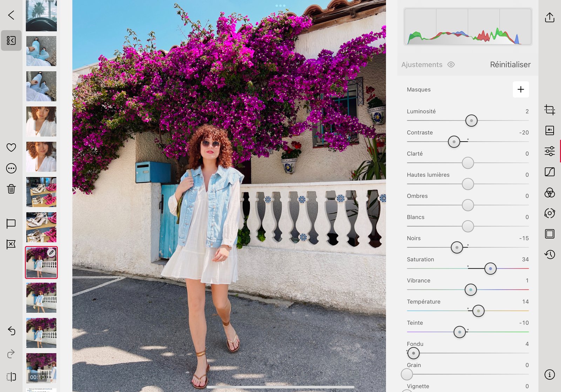Toggle the pick flag on photo
The image size is (561, 392).
[x=11, y=223]
